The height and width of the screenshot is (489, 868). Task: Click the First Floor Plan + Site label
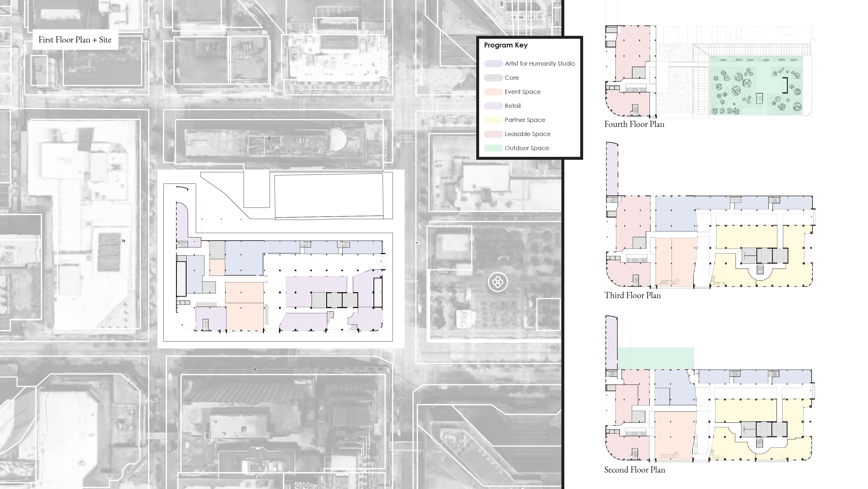(x=75, y=40)
